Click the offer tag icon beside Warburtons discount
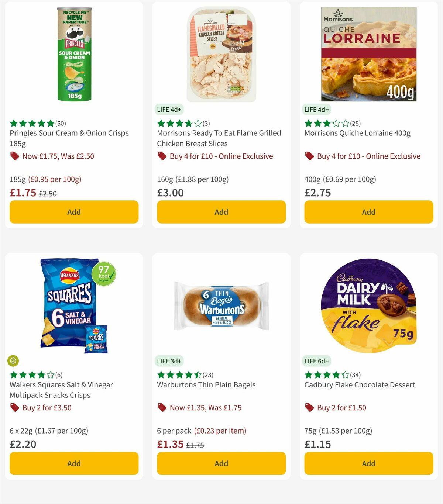This screenshot has height=504, width=443. coord(162,408)
